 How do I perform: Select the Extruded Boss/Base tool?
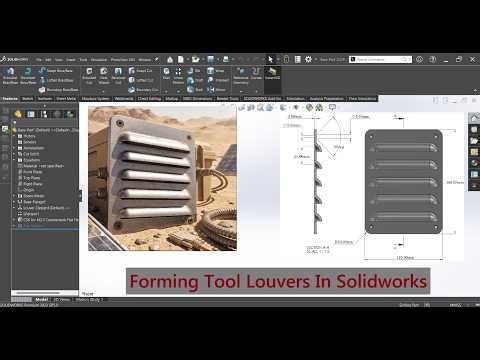tap(10, 75)
